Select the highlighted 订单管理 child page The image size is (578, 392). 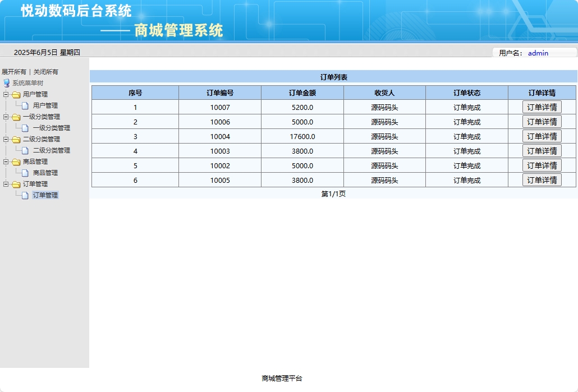[x=45, y=195]
